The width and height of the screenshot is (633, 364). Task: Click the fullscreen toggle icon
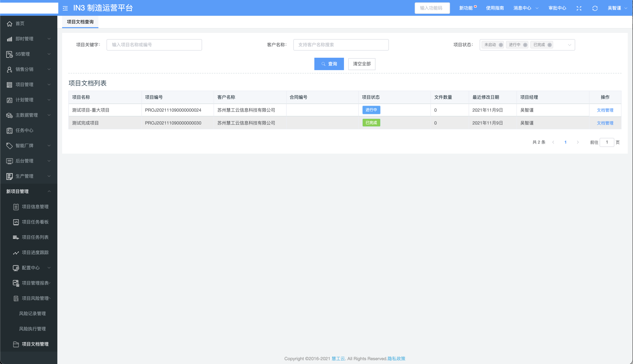coord(579,8)
